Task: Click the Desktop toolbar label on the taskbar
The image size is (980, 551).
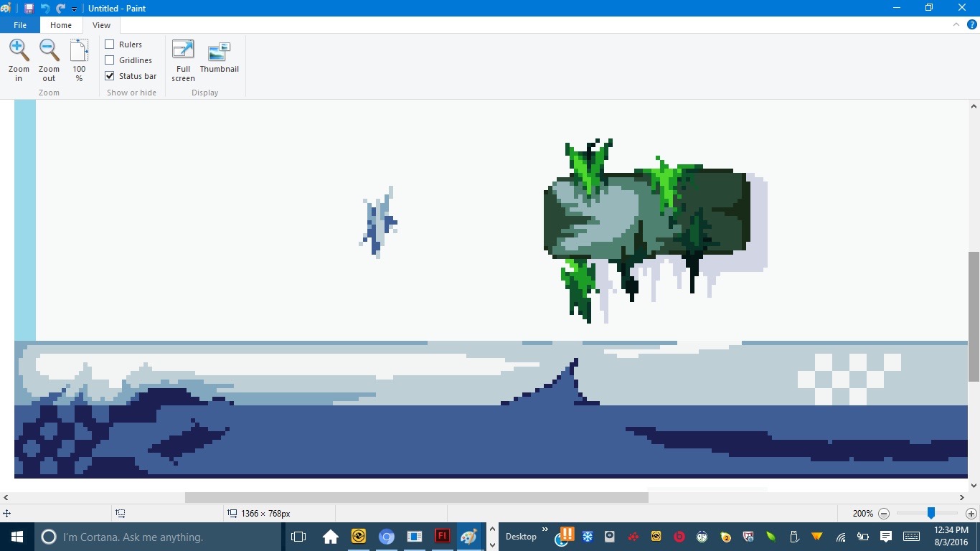Action: (521, 537)
